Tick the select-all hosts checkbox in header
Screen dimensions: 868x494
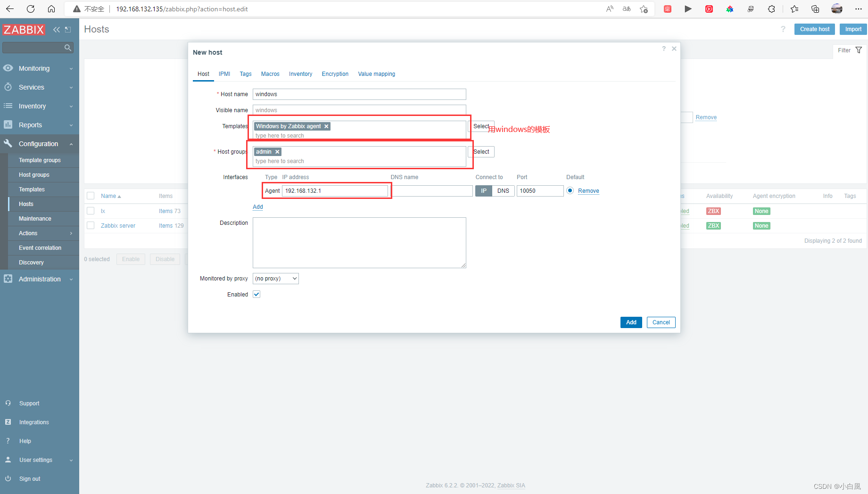pos(91,196)
